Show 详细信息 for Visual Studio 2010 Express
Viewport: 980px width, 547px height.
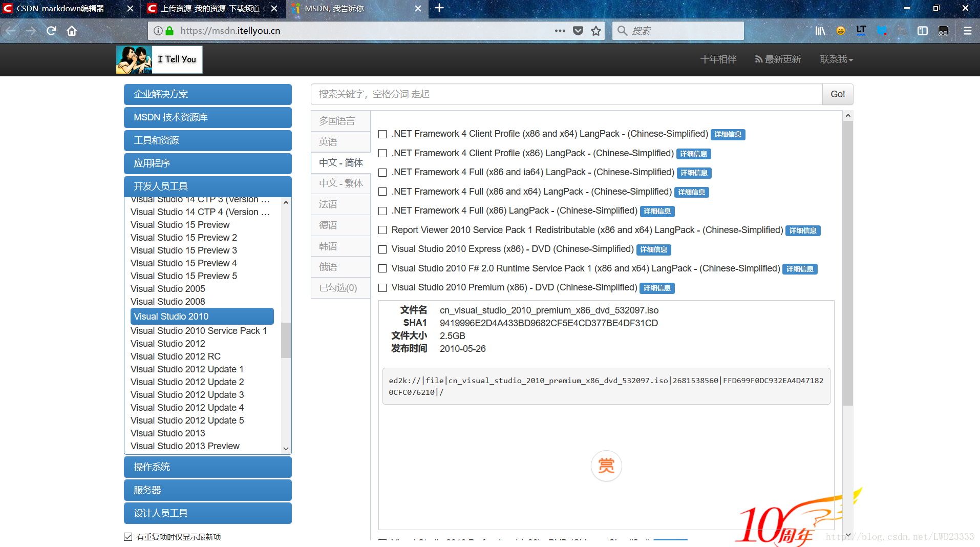tap(654, 250)
